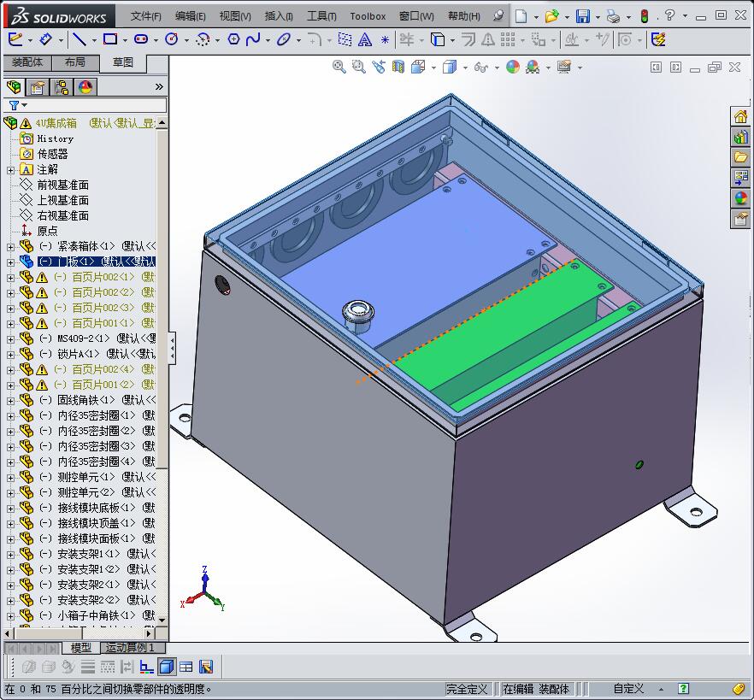Select the Point sketch tool
Screen dimensions: 754x700
point(385,39)
